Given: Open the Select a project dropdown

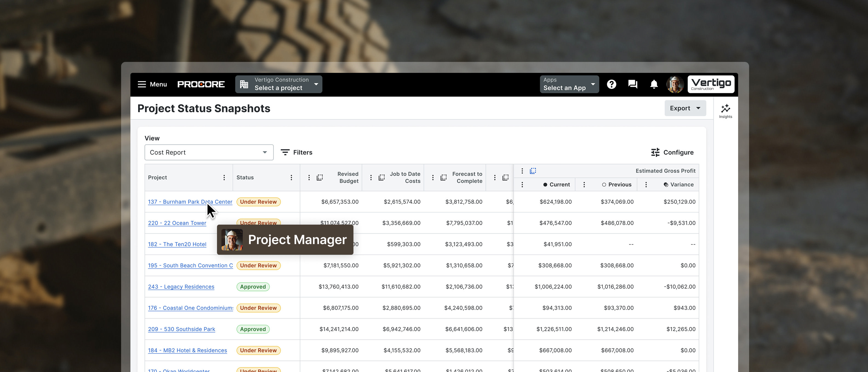Looking at the screenshot, I should 279,84.
